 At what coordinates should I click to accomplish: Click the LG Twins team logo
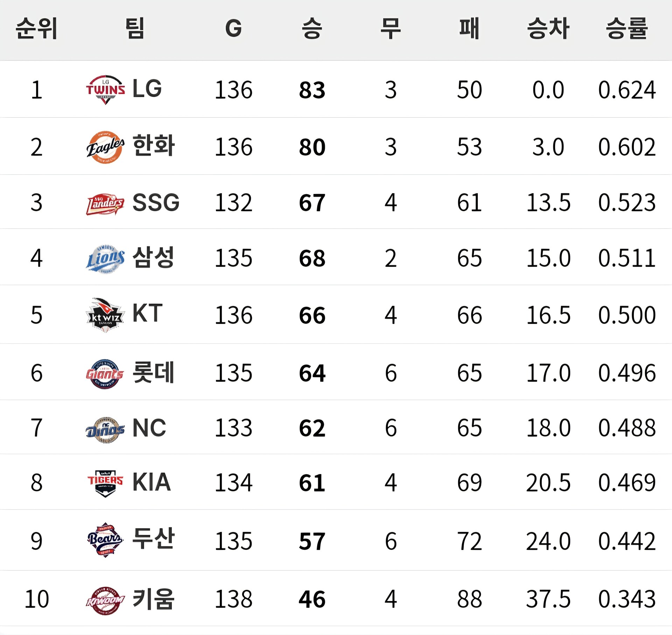coord(105,90)
